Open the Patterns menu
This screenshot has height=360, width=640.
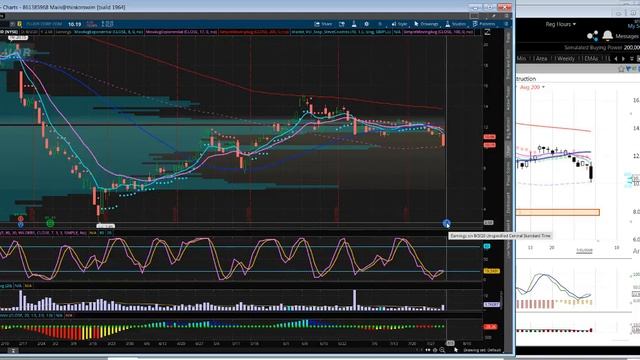[484, 24]
